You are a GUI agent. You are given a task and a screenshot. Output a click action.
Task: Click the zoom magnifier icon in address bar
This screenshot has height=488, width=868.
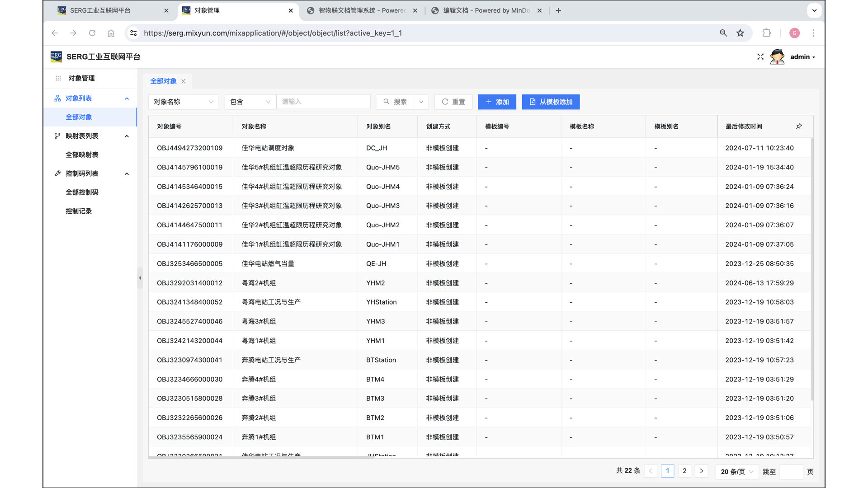coord(723,33)
